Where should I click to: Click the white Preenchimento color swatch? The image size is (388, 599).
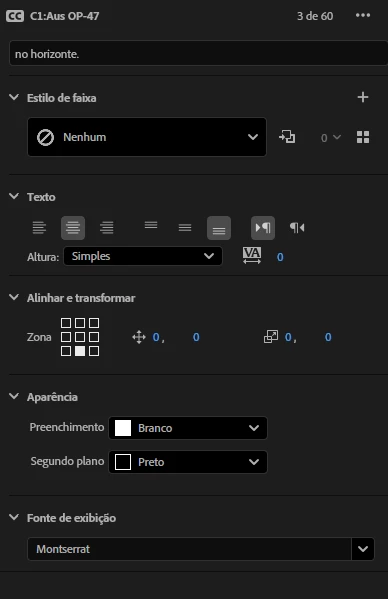(x=123, y=428)
